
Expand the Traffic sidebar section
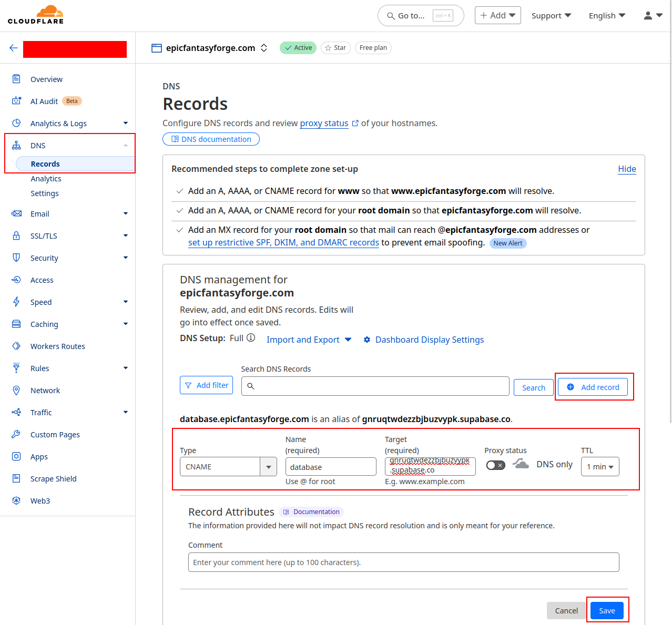tap(126, 412)
